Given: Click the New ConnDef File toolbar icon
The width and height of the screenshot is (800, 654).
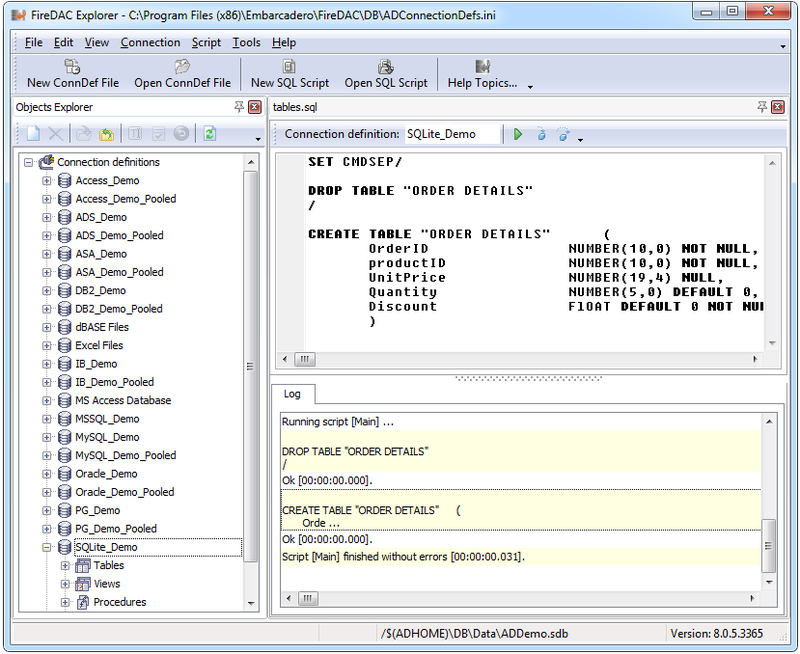Looking at the screenshot, I should tap(72, 66).
